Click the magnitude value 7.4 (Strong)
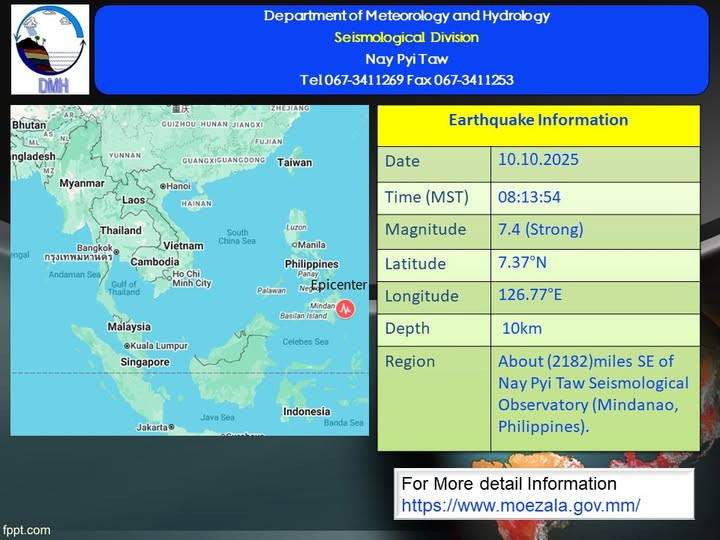 point(540,229)
